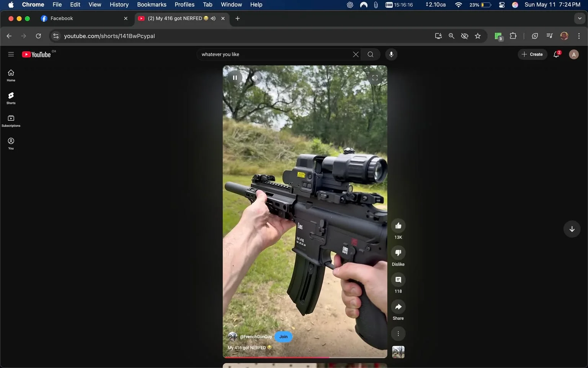
Task: Click the video title My 416 got NERFED
Action: coord(249,348)
